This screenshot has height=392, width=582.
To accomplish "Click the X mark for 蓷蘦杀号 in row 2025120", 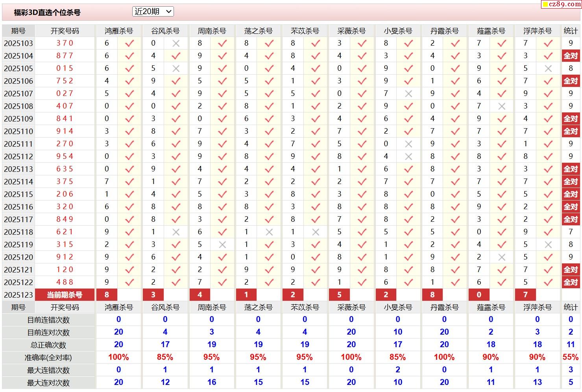I will click(502, 258).
